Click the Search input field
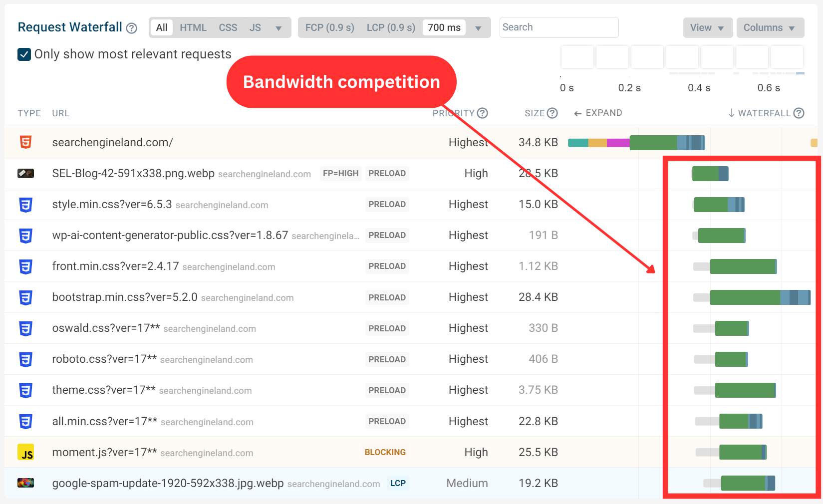The width and height of the screenshot is (823, 504). 559,27
